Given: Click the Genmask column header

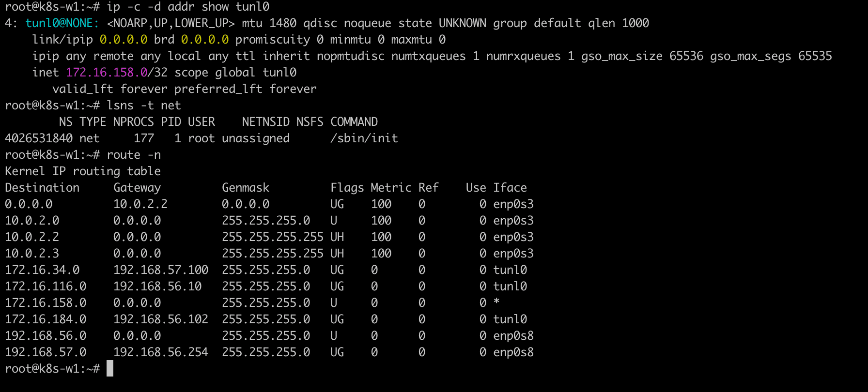Looking at the screenshot, I should (246, 188).
